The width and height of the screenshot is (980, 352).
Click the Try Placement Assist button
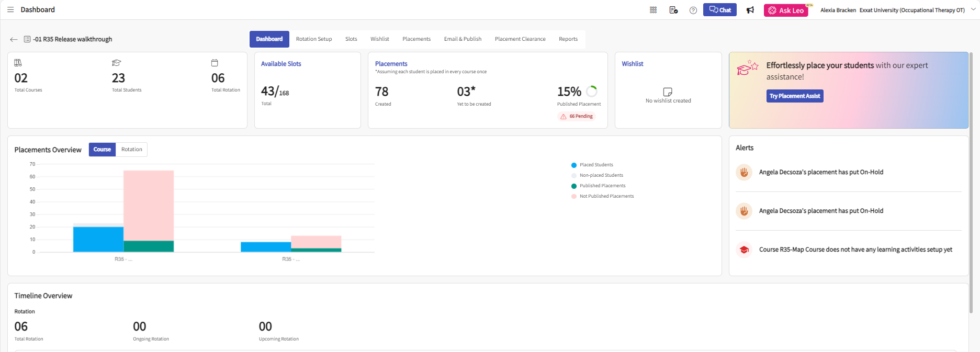[x=794, y=96]
